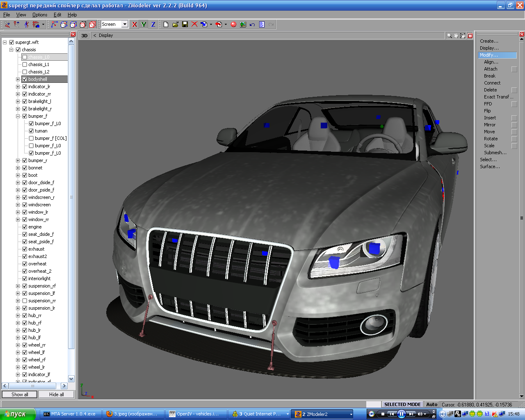Open the Options menu

40,15
